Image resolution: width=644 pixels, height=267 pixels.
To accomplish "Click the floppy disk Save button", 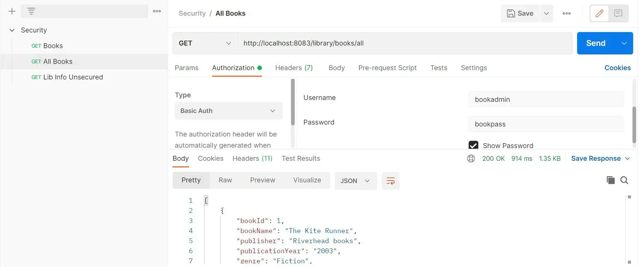I will click(520, 13).
